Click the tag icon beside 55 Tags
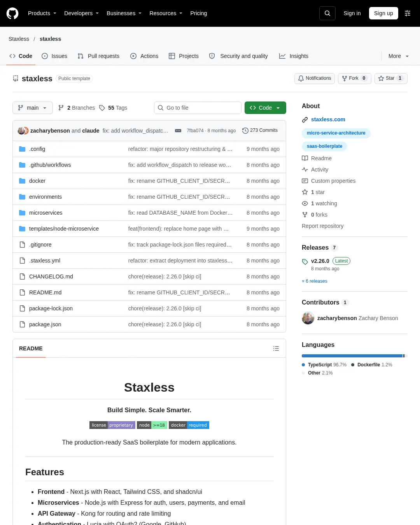 pyautogui.click(x=102, y=108)
